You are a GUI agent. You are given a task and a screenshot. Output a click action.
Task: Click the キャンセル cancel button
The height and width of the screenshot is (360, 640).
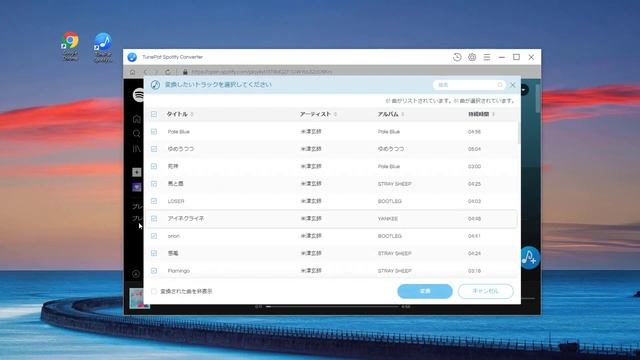pos(485,291)
